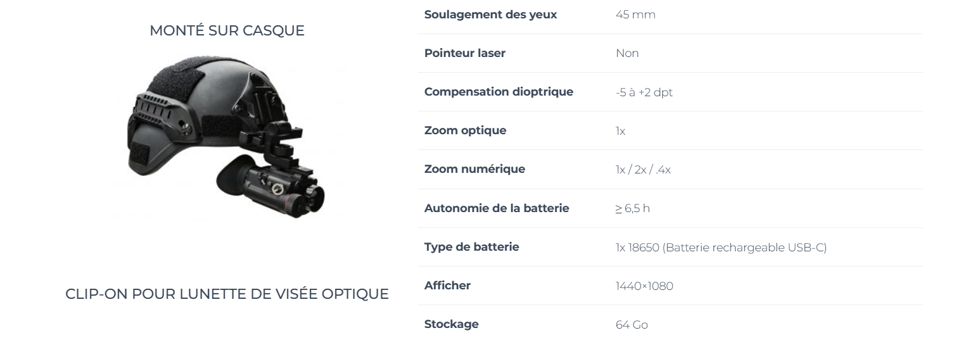Select the Non value for laser pointer
Viewport: 980px width, 340px height.
(x=627, y=53)
